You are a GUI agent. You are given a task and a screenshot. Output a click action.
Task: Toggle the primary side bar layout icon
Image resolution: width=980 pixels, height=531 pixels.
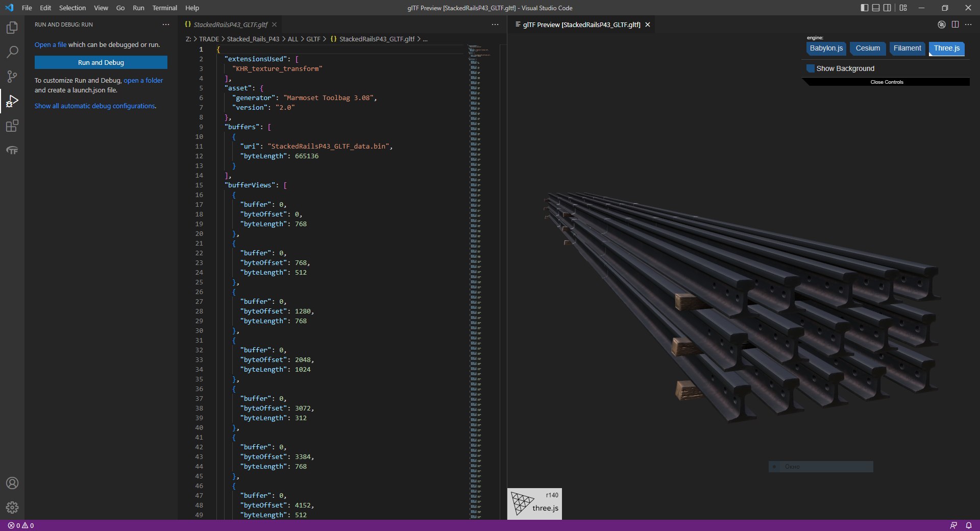864,8
